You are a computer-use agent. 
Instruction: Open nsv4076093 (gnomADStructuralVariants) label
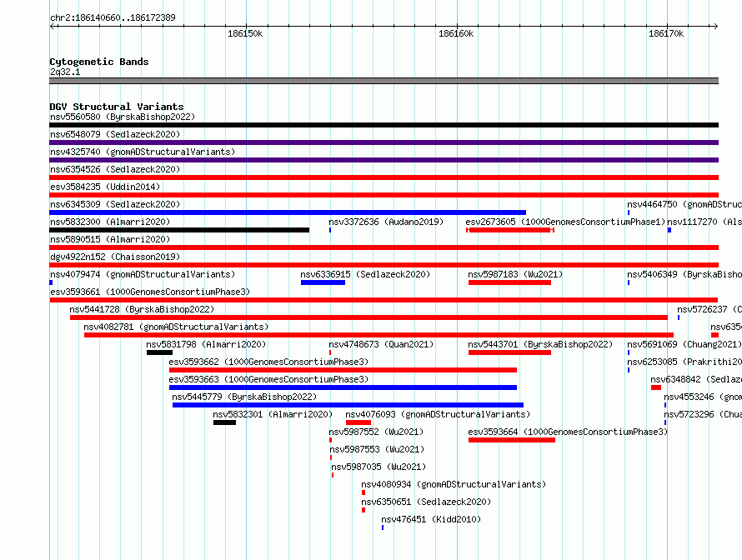[438, 414]
